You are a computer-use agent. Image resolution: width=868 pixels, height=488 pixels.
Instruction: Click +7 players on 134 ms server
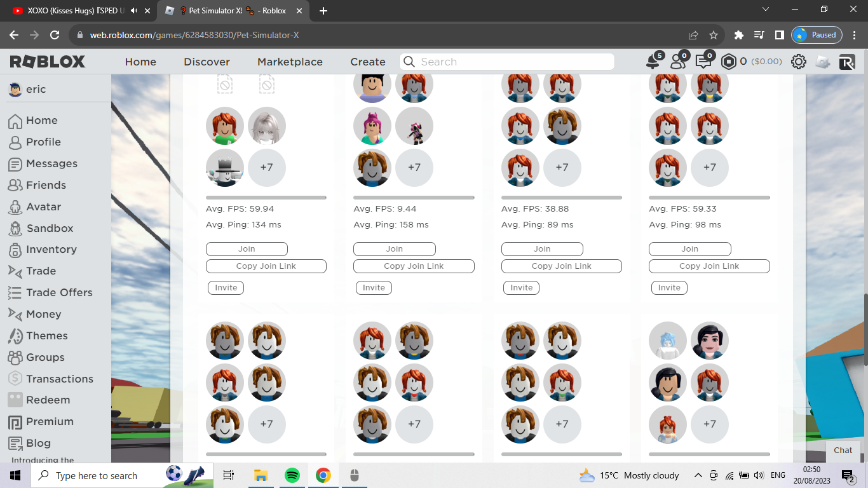(x=266, y=167)
